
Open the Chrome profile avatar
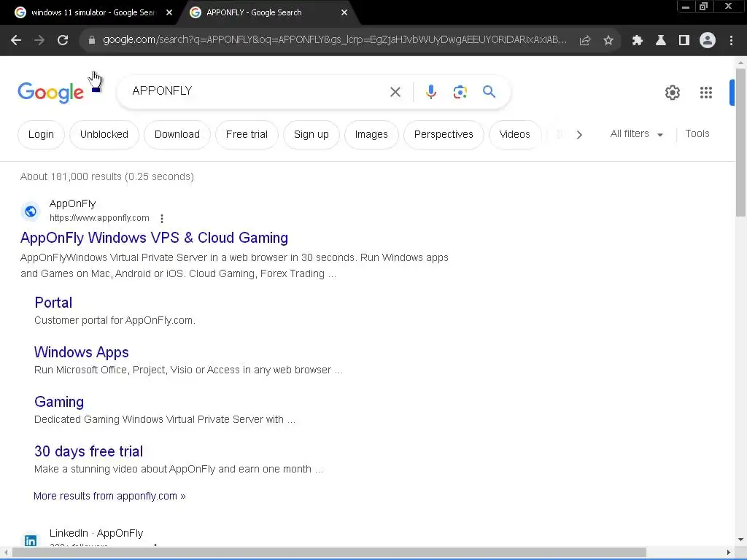click(708, 41)
